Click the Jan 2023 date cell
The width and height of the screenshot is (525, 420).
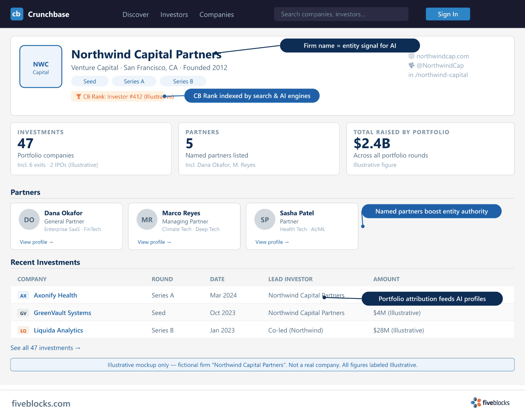[222, 331]
